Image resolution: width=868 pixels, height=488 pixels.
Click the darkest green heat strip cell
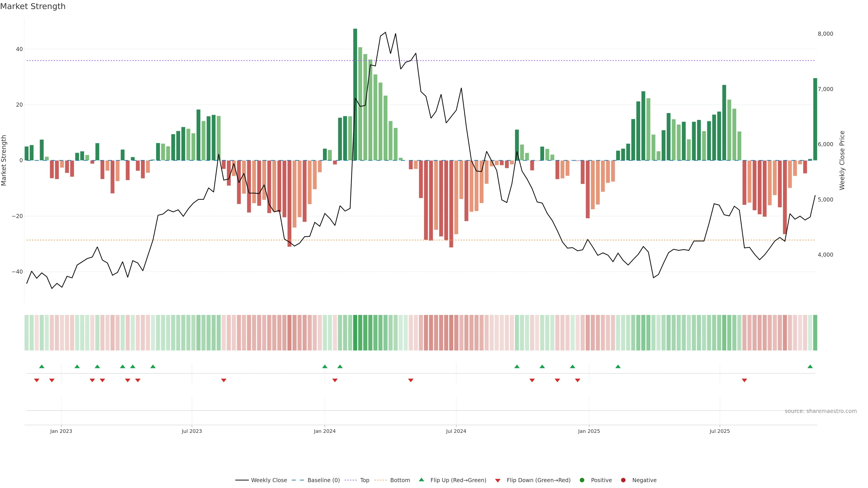(355, 333)
